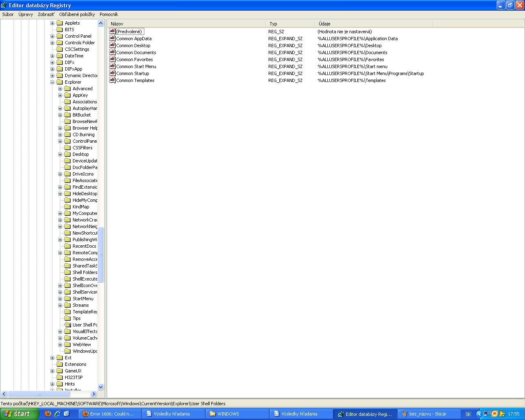Click the KindMap folder icon
This screenshot has height=420, width=525.
pos(68,207)
